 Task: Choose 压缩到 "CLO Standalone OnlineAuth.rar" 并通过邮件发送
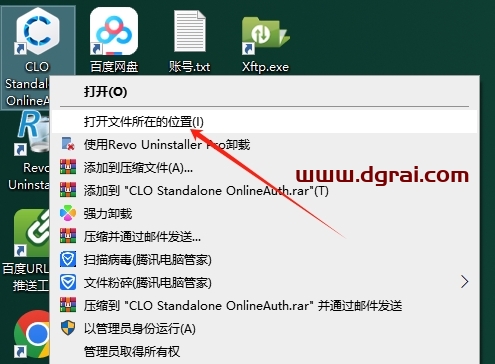(x=265, y=306)
